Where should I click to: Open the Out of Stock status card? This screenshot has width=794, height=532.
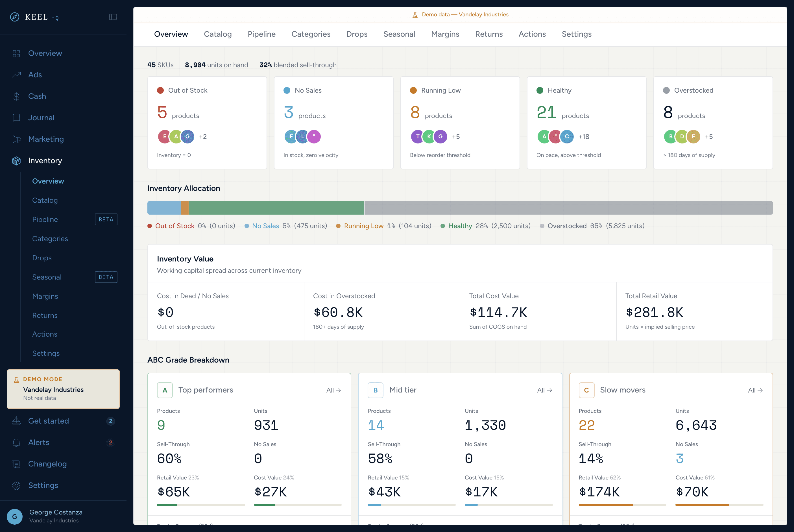pyautogui.click(x=207, y=123)
